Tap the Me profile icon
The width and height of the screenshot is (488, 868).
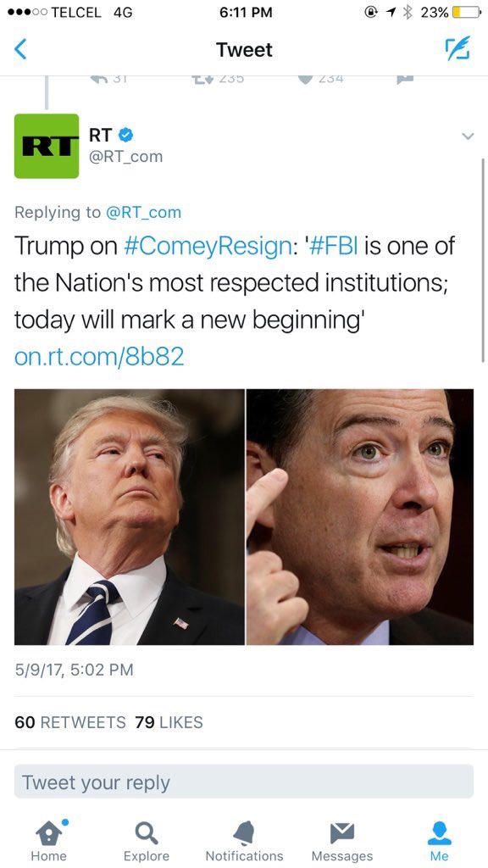coord(440,840)
